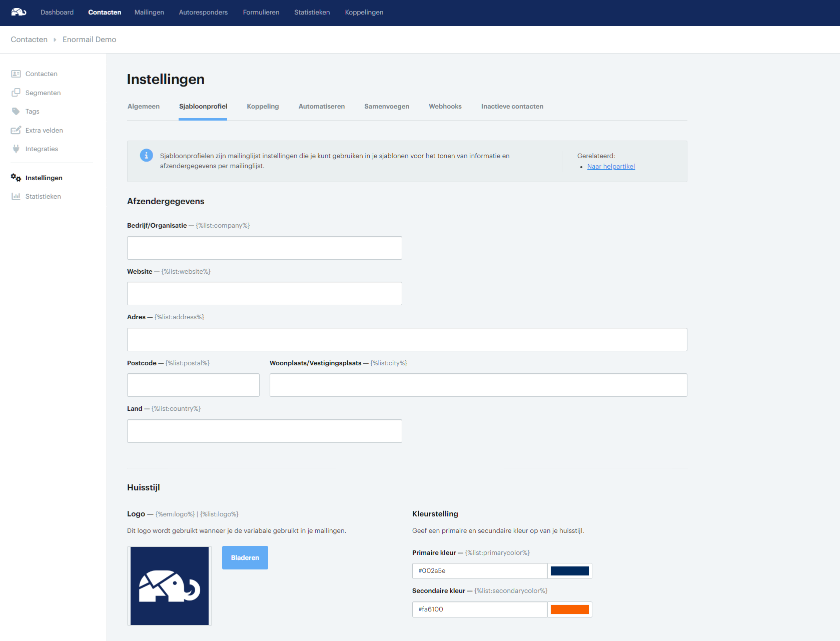Open Statistieken in the sidebar
The height and width of the screenshot is (641, 840).
43,196
